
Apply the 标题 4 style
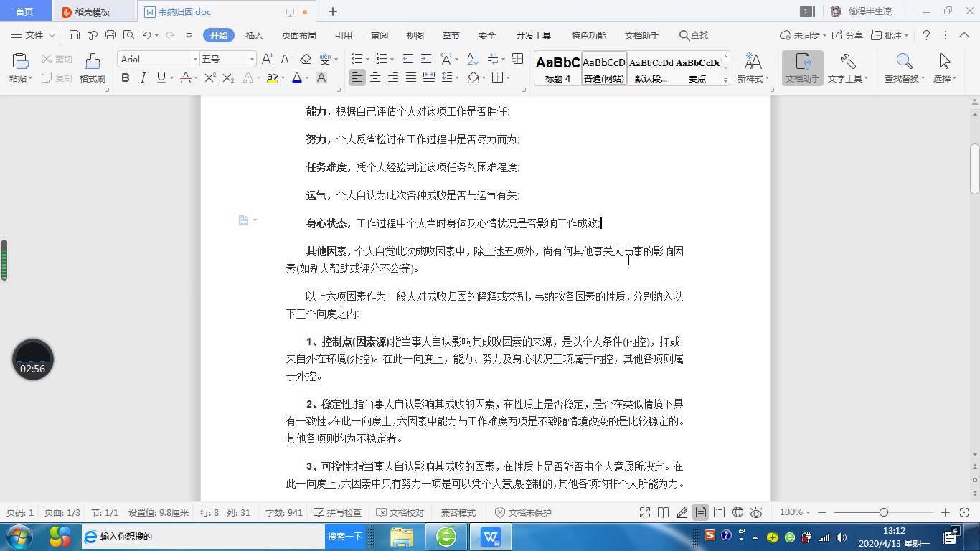pyautogui.click(x=557, y=69)
